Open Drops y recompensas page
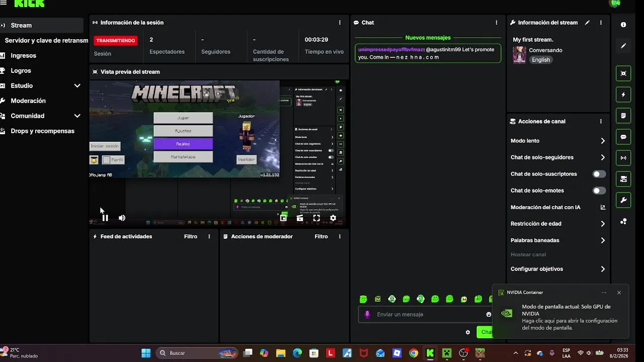Screen dimensions: 644x362 click(41, 131)
